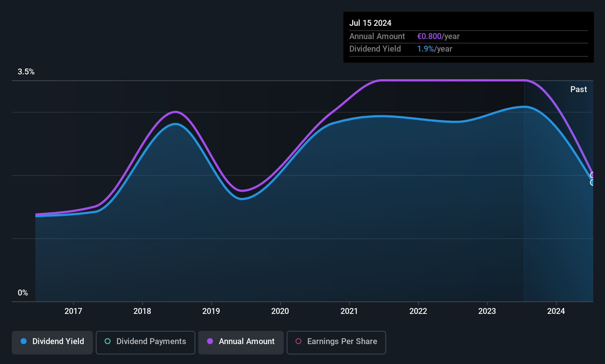Click the blue endpoint marker on chart
The height and width of the screenshot is (364, 605).
click(x=592, y=183)
